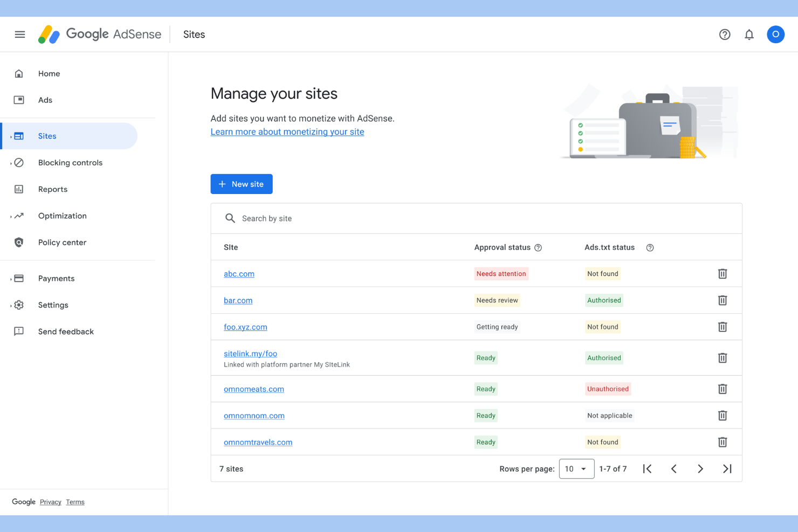Go to previous page of results
This screenshot has width=798, height=532.
click(674, 469)
